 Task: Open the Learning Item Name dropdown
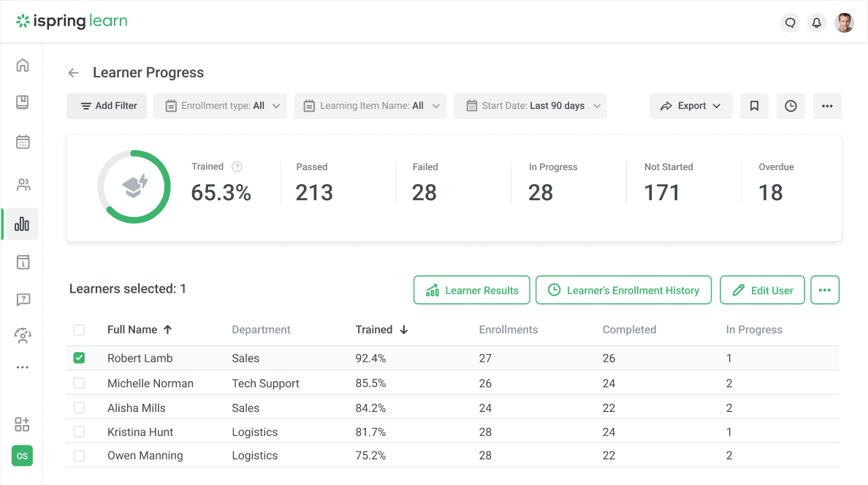pyautogui.click(x=370, y=105)
